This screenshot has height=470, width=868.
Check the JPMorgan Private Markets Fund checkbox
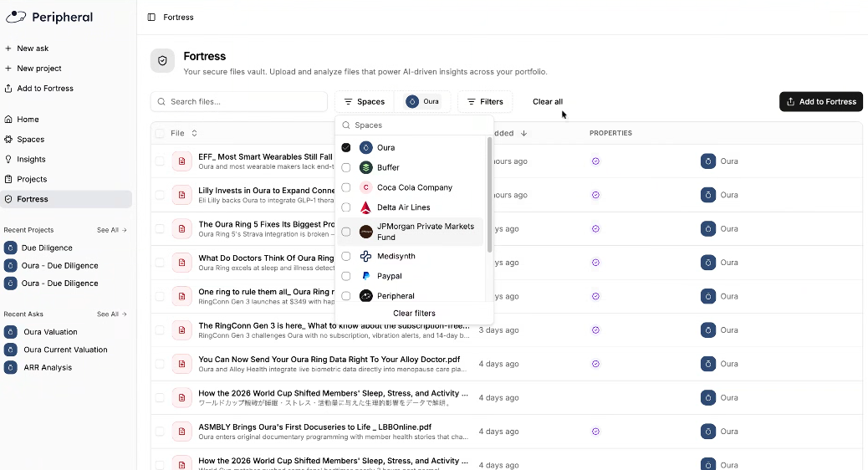346,232
